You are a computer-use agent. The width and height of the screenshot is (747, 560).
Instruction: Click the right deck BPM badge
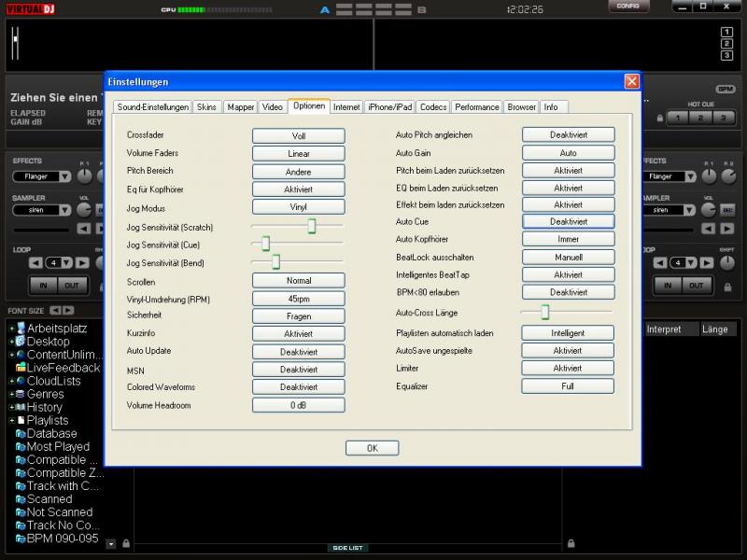coord(726,89)
